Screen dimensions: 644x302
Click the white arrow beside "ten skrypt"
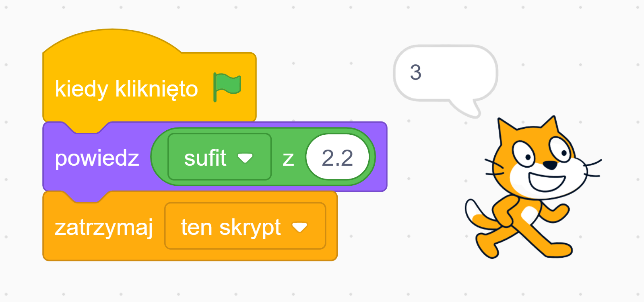[300, 228]
